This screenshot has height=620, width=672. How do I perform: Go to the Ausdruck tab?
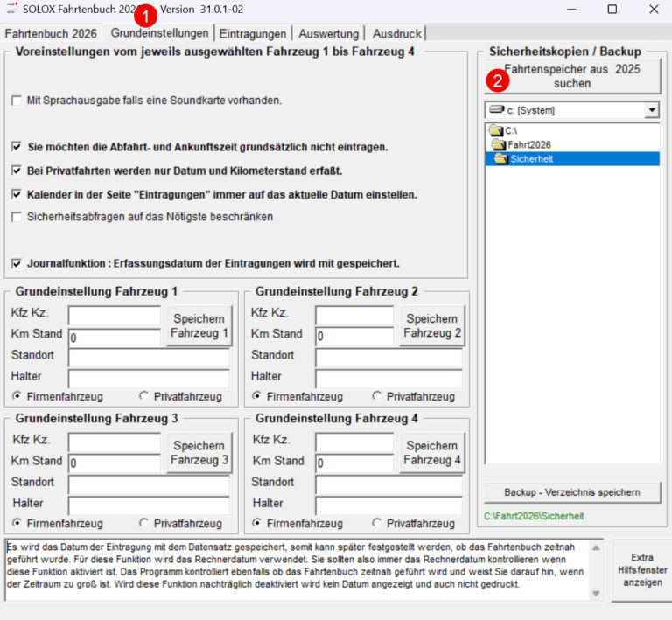click(396, 33)
